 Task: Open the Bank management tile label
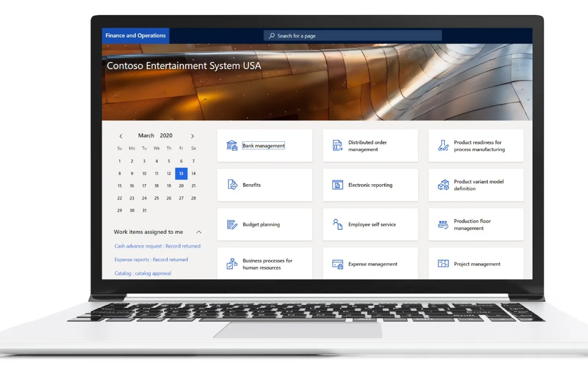(263, 146)
